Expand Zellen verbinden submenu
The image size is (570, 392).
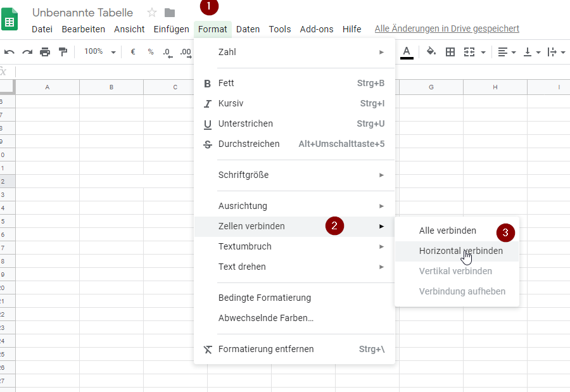pyautogui.click(x=294, y=226)
